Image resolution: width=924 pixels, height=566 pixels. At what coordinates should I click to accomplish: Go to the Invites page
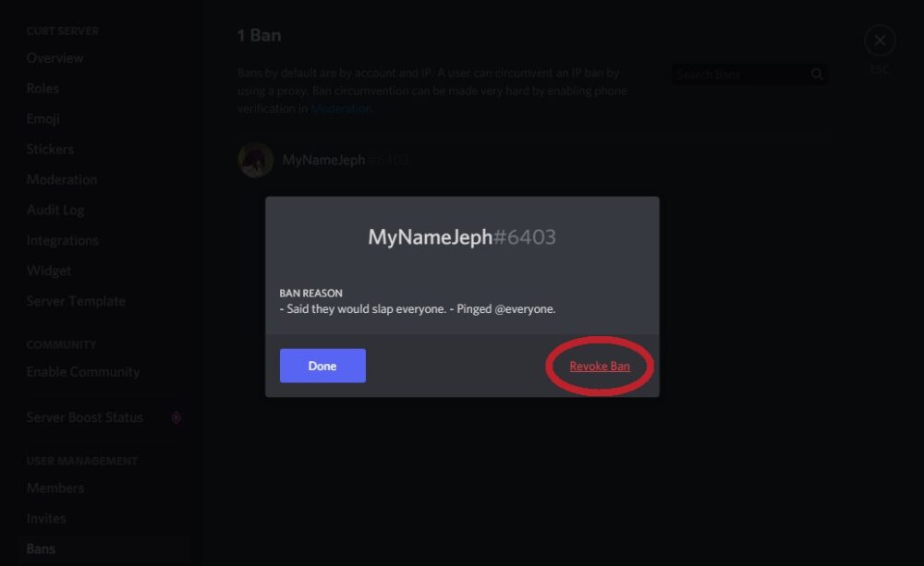tap(46, 519)
